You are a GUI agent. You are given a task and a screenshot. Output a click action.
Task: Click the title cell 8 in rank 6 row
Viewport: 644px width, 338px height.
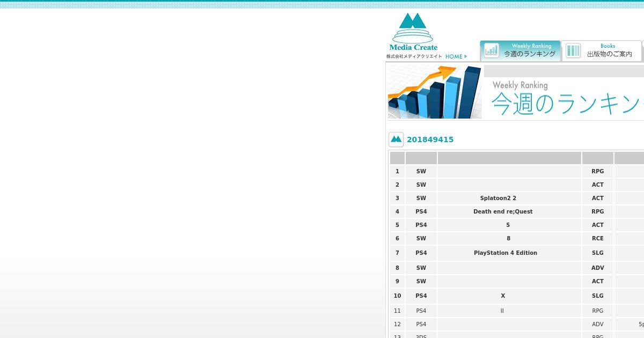[509, 238]
